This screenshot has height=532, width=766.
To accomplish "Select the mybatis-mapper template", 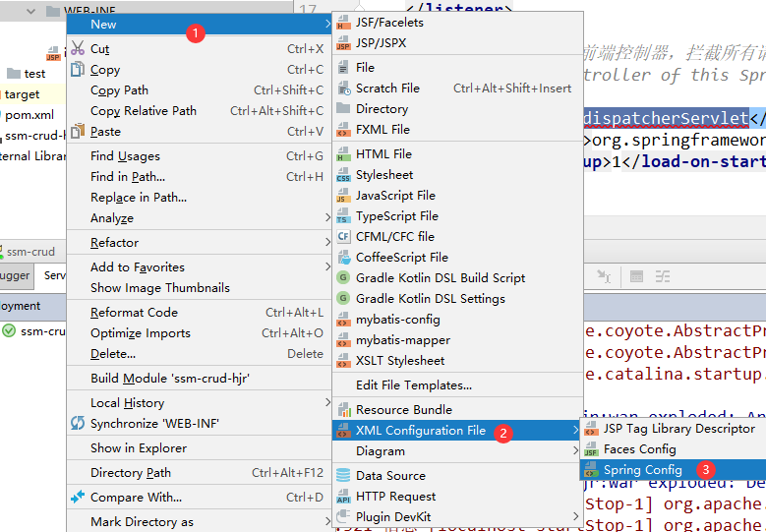I will tap(458, 340).
